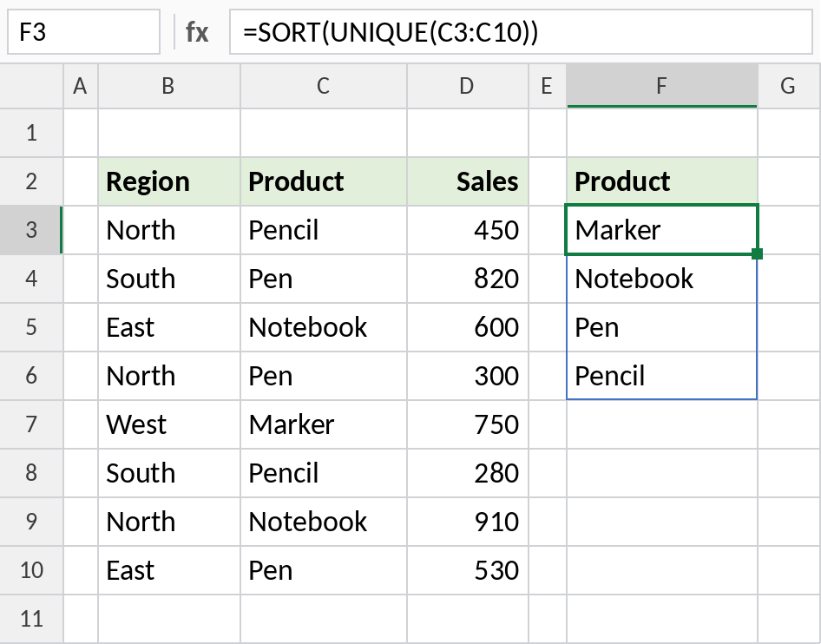Select the sales value 820
This screenshot has height=644, width=821.
click(x=468, y=279)
